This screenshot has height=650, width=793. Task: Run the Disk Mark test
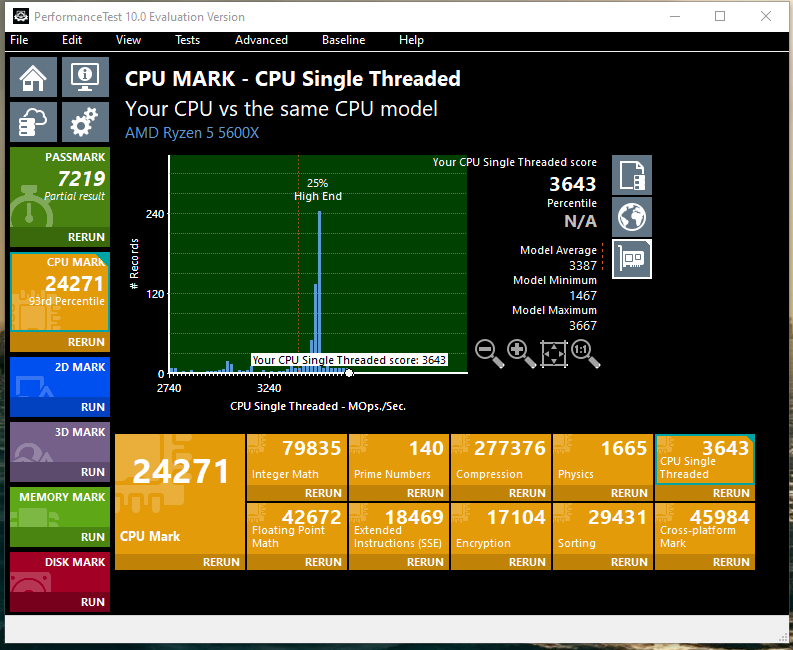coord(60,602)
